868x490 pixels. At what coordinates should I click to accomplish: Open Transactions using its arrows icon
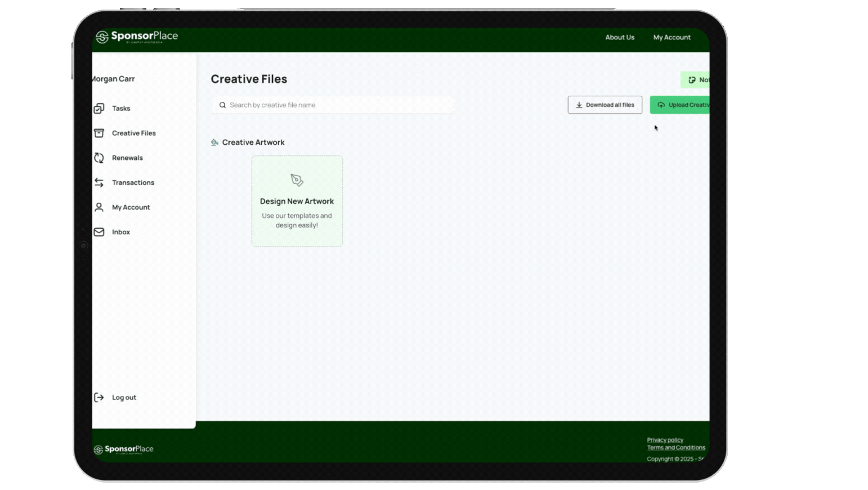click(x=99, y=182)
